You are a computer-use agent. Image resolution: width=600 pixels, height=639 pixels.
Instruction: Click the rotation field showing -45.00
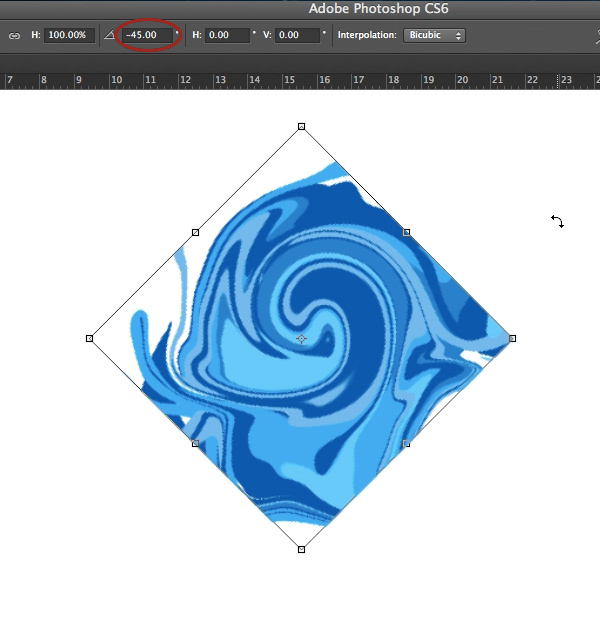(x=146, y=35)
